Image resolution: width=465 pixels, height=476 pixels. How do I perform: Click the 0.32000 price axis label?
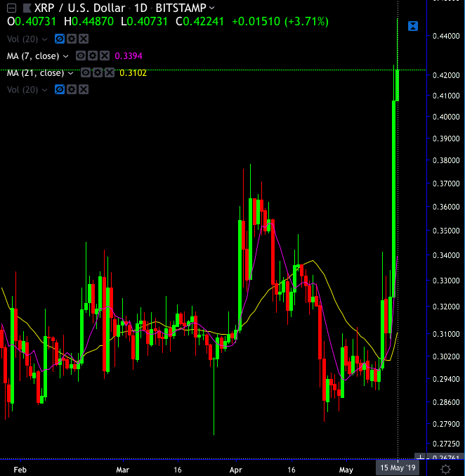[x=446, y=307]
